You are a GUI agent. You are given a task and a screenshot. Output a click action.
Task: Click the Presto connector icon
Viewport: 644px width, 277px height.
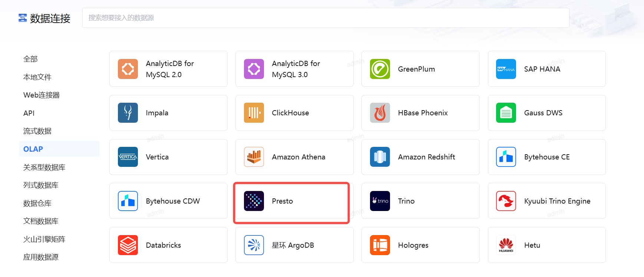coord(254,201)
